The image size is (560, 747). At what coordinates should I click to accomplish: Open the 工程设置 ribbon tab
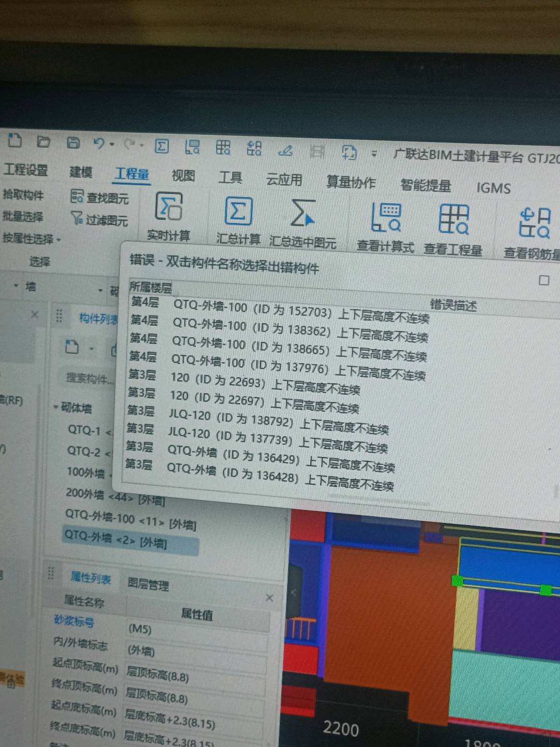click(x=25, y=170)
